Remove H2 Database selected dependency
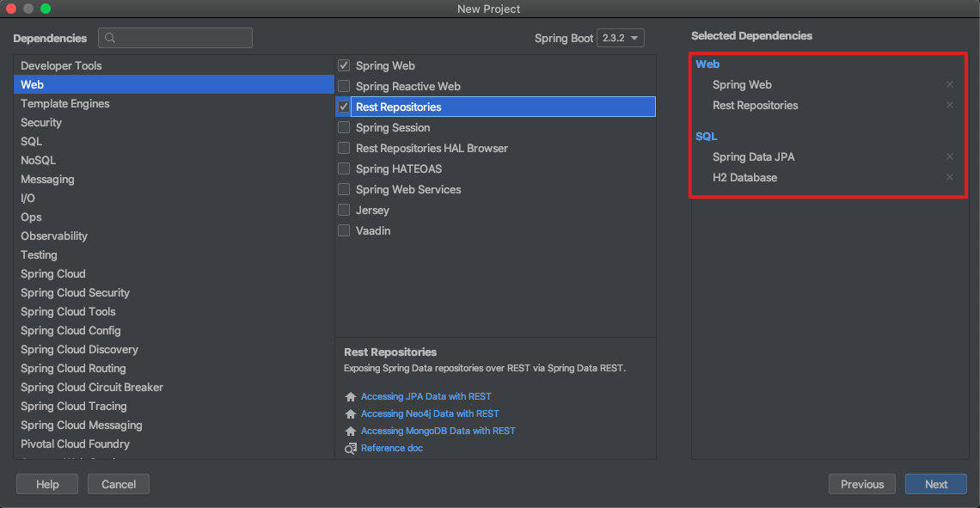Image resolution: width=980 pixels, height=508 pixels. (950, 178)
